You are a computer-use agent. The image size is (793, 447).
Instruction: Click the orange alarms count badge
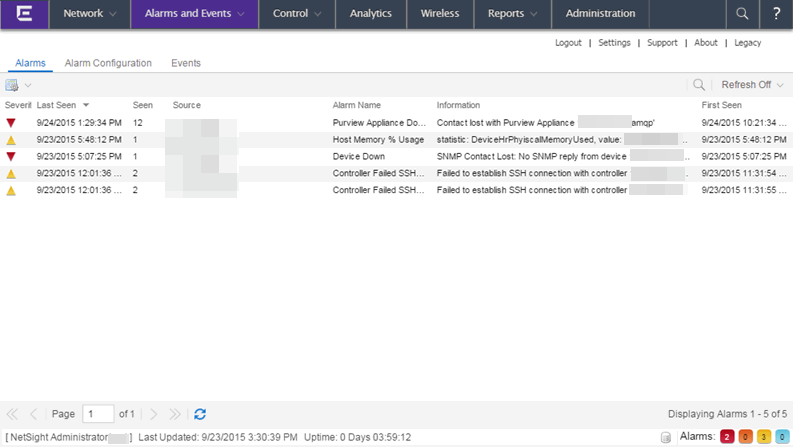(745, 437)
